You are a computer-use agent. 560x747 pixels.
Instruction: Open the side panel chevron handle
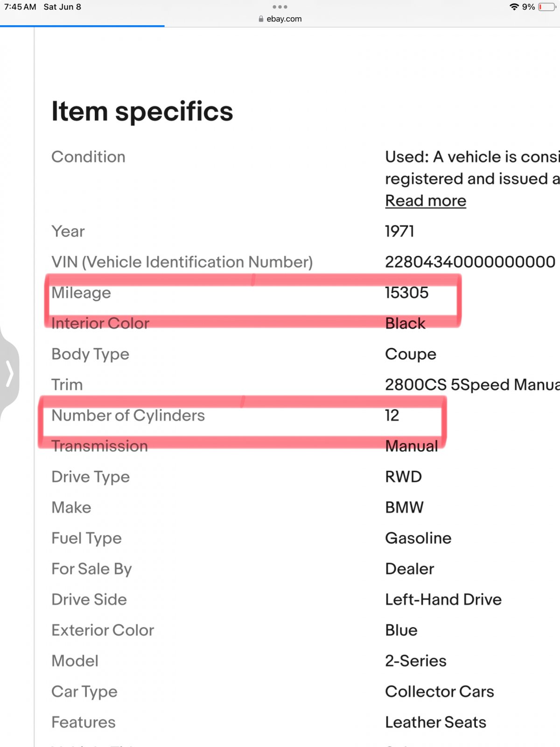[x=10, y=373]
